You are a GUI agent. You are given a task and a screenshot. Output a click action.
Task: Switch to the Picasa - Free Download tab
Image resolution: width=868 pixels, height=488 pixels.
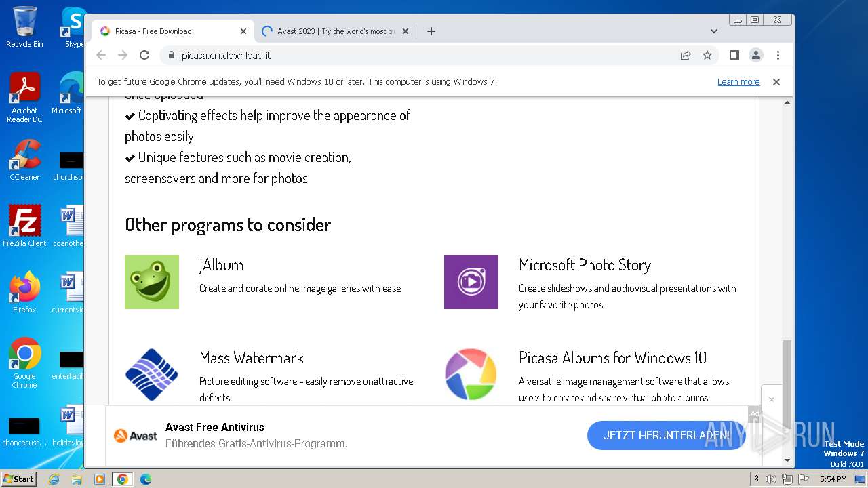(172, 31)
